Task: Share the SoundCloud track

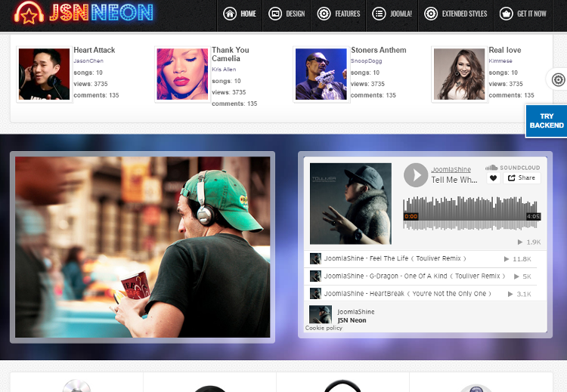Action: click(522, 178)
